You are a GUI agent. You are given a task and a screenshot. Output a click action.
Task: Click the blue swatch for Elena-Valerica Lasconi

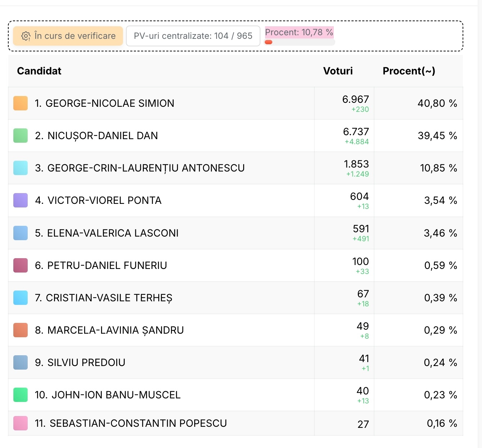pos(21,233)
